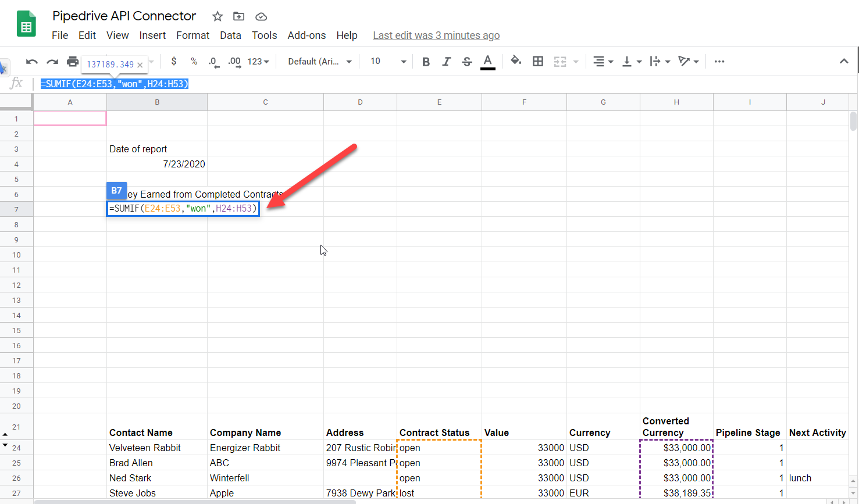
Task: Format selection as currency
Action: [173, 61]
